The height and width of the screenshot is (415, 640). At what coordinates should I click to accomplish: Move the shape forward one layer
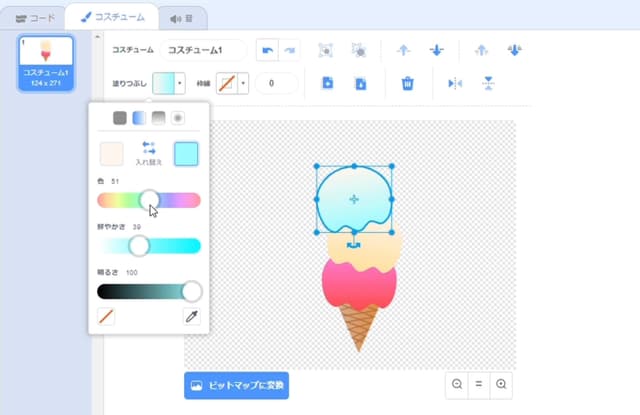pyautogui.click(x=403, y=50)
